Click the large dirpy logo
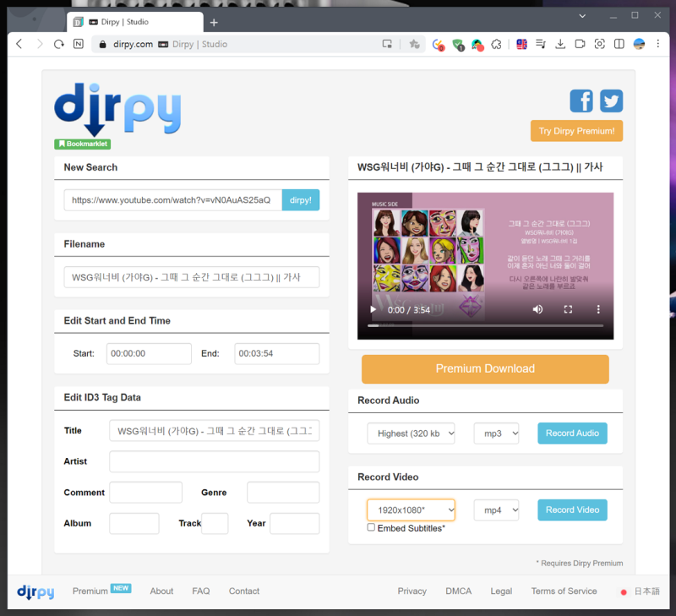Screen dimensions: 676x616 [117, 110]
